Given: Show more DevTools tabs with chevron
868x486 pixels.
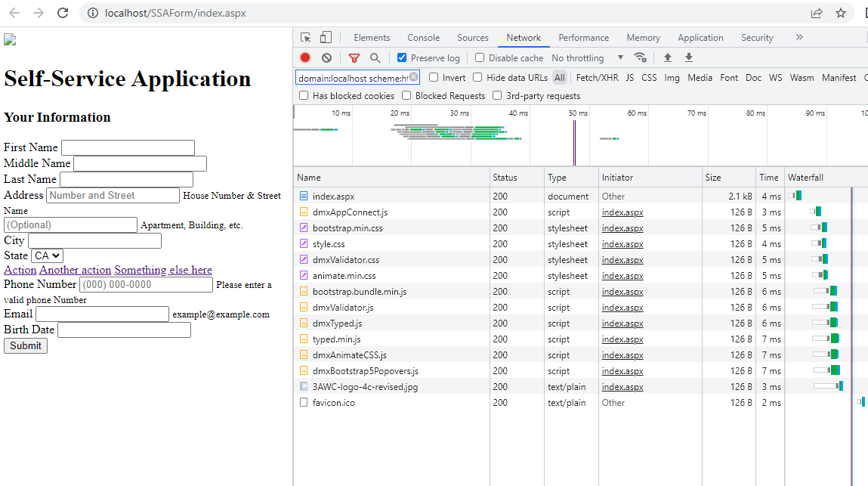Looking at the screenshot, I should click(x=799, y=37).
